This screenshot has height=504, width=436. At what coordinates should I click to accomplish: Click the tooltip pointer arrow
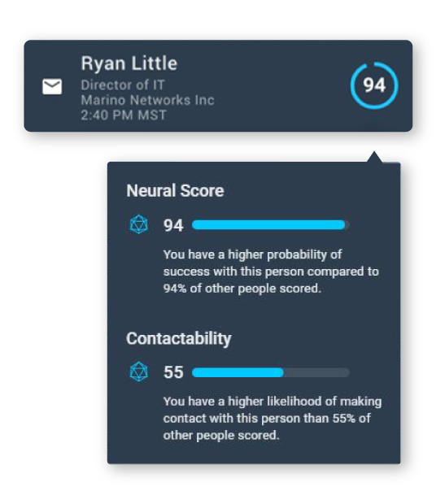pos(374,157)
